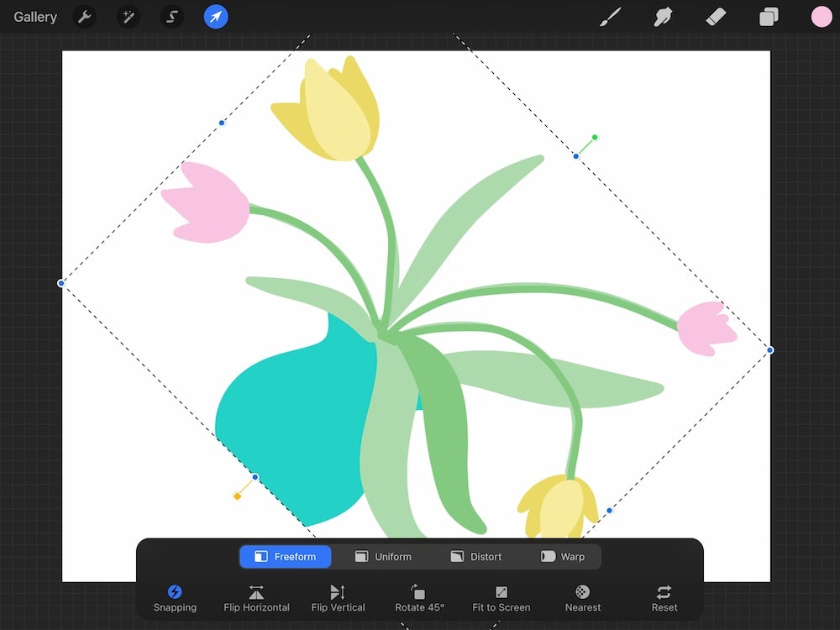Image resolution: width=840 pixels, height=630 pixels.
Task: Reset the current transform
Action: (x=663, y=598)
